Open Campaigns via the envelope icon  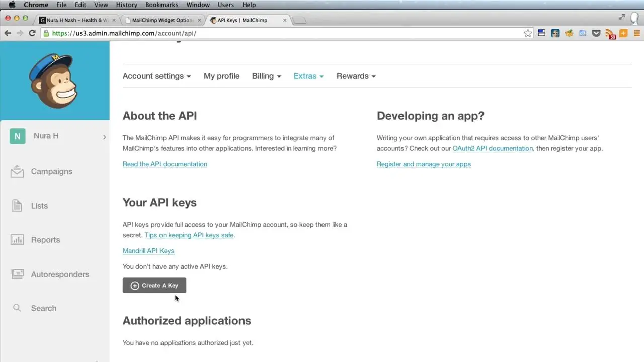pos(17,172)
